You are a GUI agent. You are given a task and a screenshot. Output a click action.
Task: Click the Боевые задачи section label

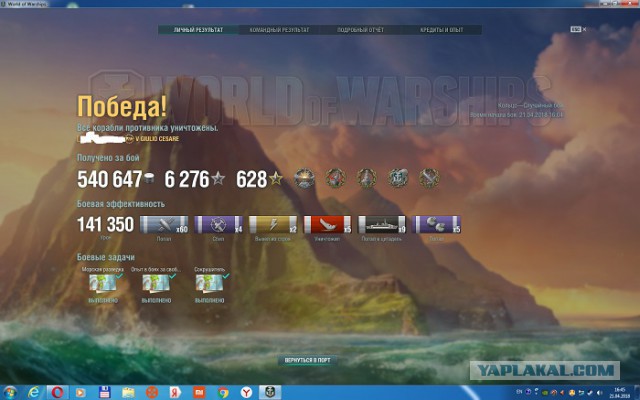click(106, 257)
